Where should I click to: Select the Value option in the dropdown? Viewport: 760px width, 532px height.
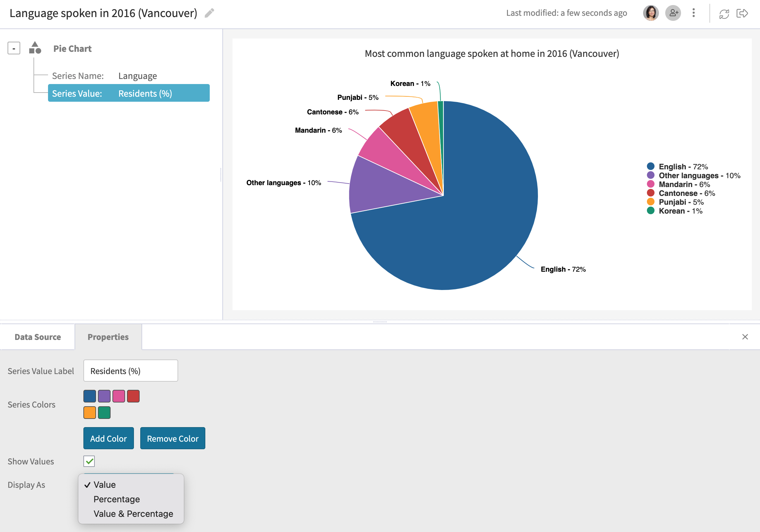click(x=104, y=485)
